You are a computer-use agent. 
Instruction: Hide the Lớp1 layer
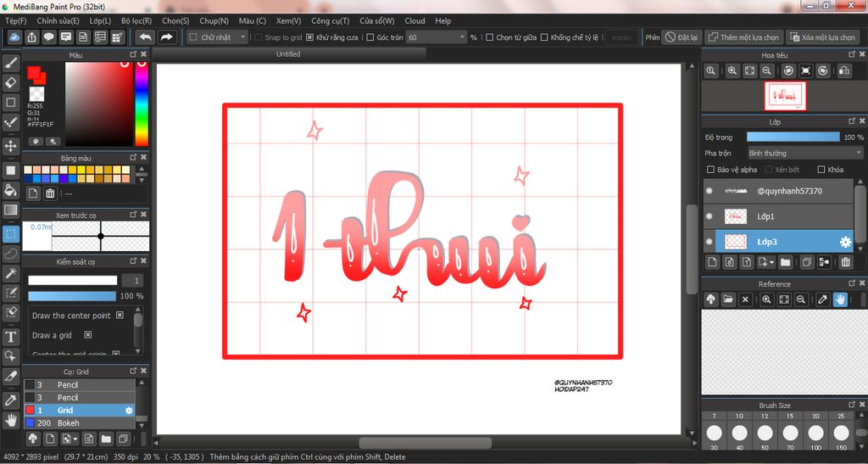(x=709, y=216)
